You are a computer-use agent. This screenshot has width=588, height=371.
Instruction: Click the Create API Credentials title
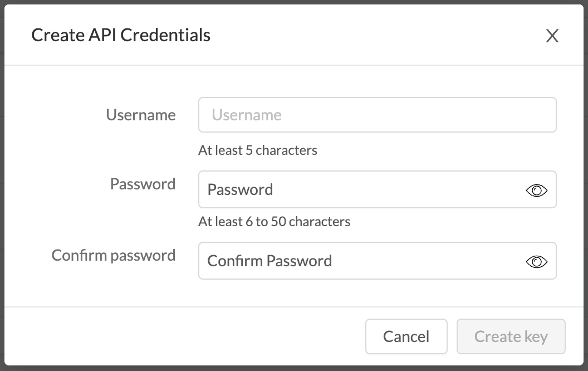(121, 35)
